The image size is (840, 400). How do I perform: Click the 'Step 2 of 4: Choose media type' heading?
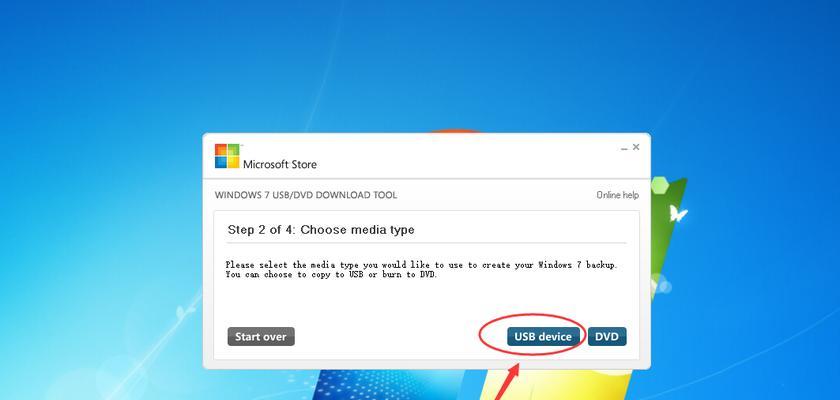(x=321, y=230)
